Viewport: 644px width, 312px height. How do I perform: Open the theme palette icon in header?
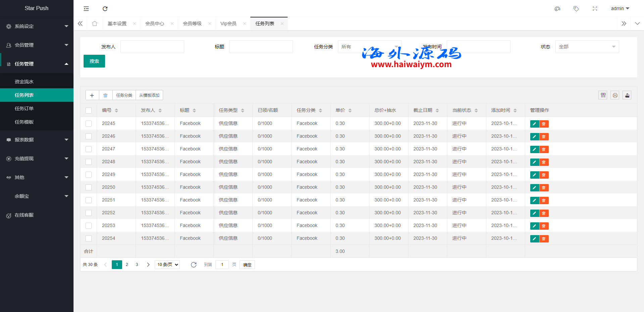pos(557,9)
